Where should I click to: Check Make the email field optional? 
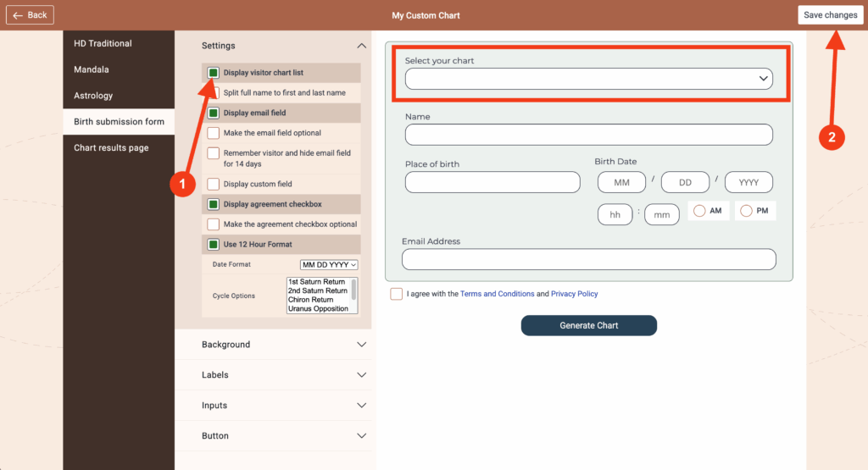214,133
